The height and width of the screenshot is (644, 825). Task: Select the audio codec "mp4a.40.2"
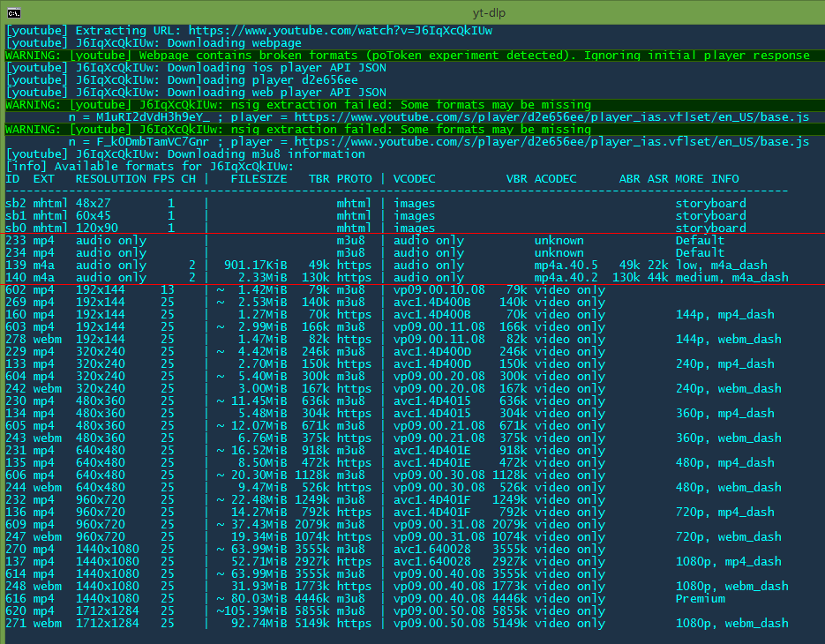[x=566, y=278]
